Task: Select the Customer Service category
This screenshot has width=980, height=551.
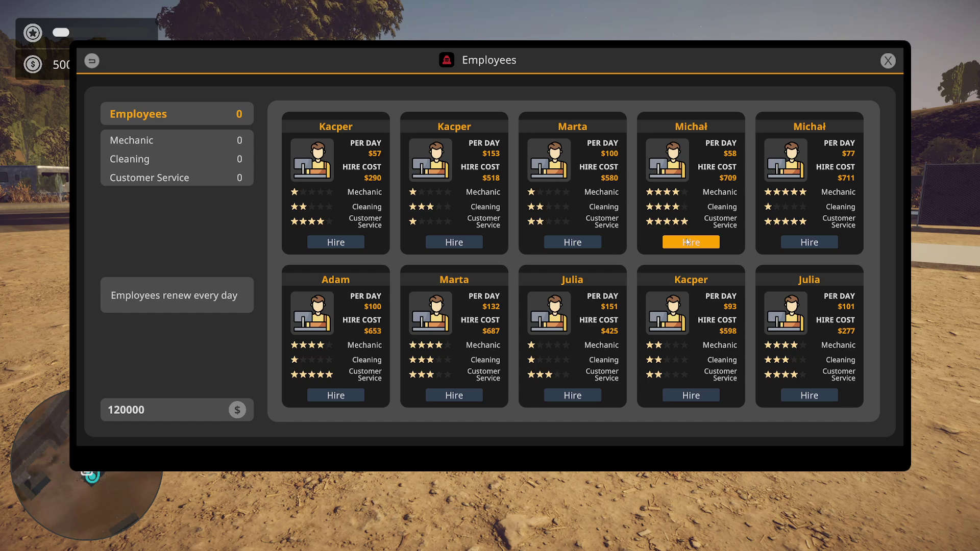Action: tap(177, 178)
